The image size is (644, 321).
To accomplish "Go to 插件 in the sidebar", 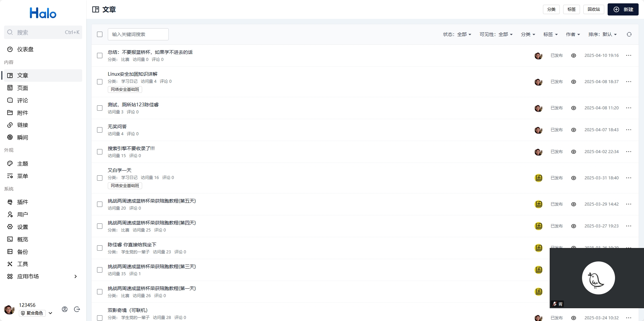I will (x=23, y=202).
